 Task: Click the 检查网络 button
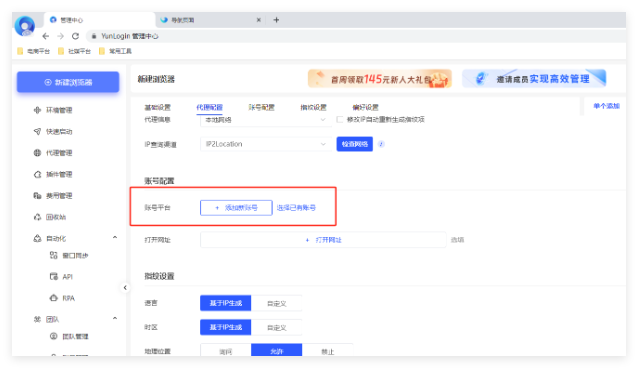pyautogui.click(x=354, y=144)
